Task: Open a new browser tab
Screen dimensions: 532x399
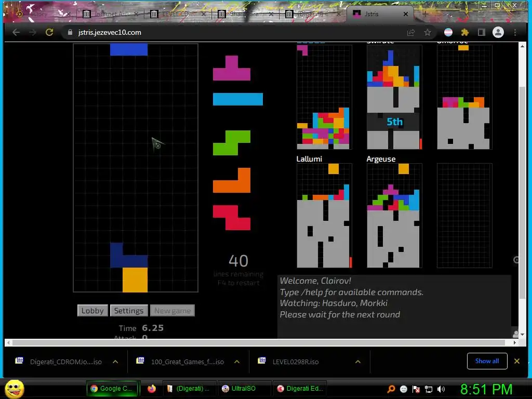Action: pos(425,14)
